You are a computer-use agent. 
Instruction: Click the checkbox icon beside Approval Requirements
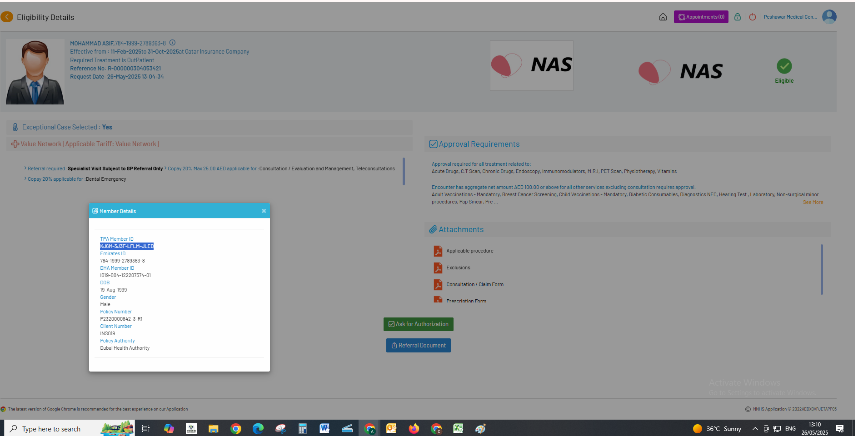[434, 144]
